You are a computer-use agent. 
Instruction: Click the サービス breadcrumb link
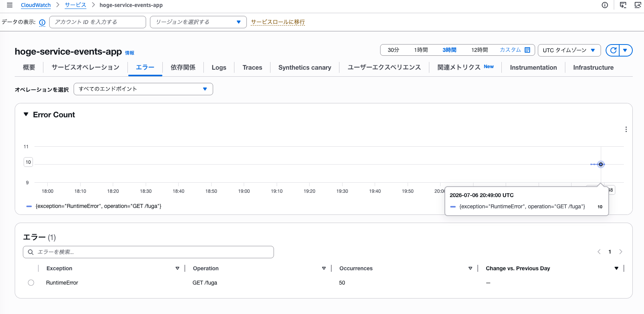point(76,5)
